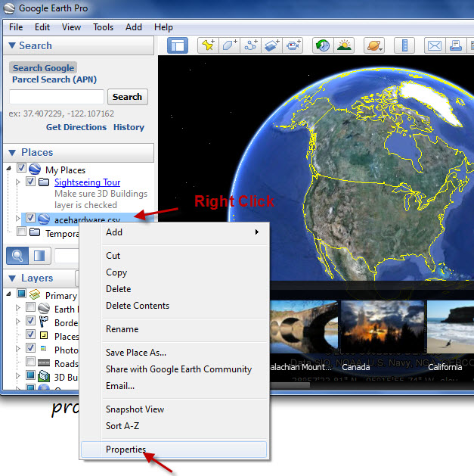The image size is (474, 476).
Task: Add a path using the toolbar
Action: [x=250, y=45]
